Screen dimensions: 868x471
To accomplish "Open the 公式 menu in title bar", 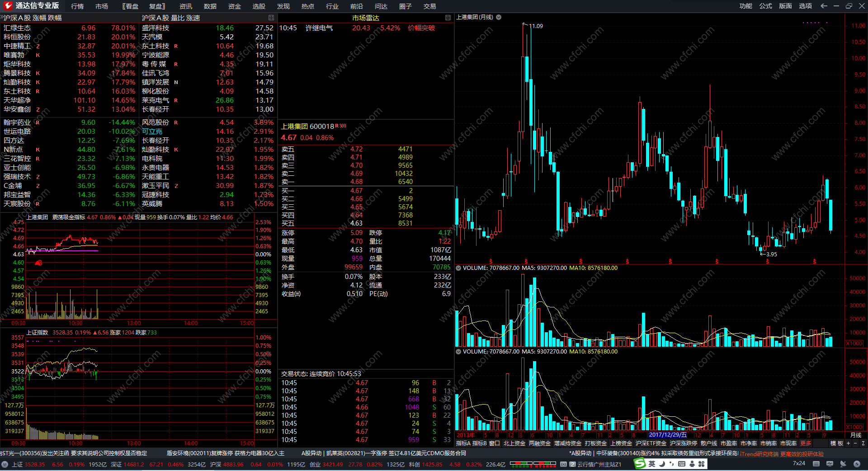I will tap(766, 6).
